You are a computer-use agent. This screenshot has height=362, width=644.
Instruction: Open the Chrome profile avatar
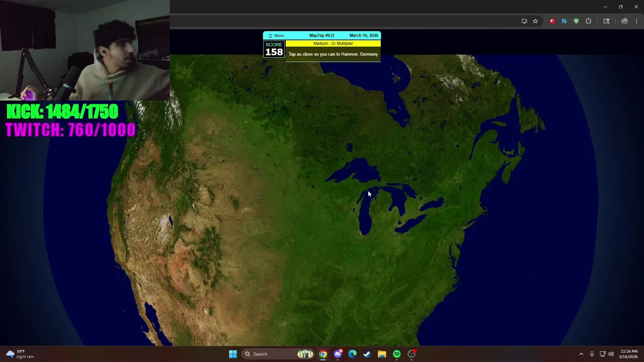[624, 21]
